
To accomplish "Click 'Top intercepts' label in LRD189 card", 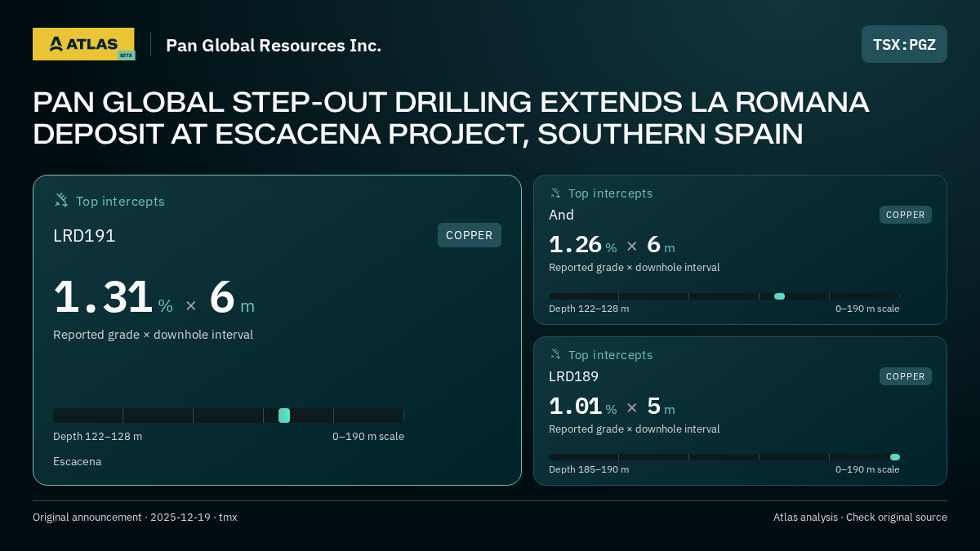I will (x=610, y=355).
